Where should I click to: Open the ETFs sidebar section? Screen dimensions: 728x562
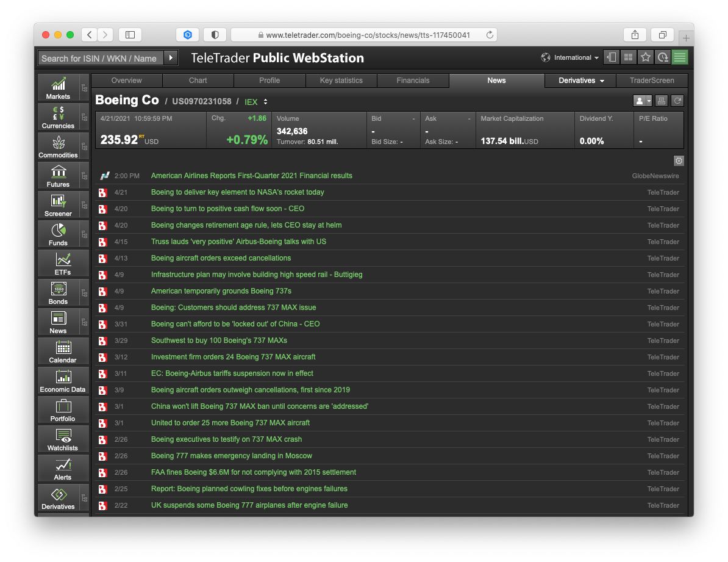63,264
